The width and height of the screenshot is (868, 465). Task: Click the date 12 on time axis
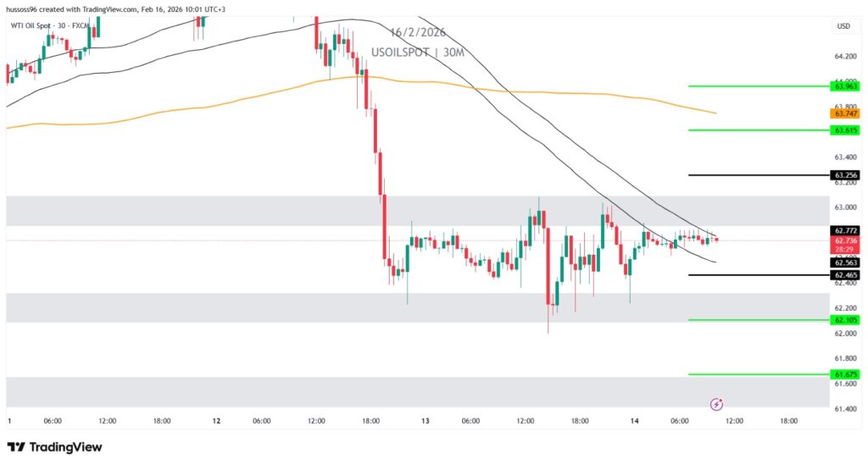click(x=217, y=421)
